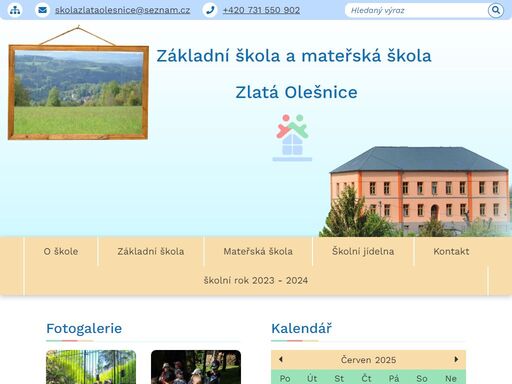This screenshot has width=512, height=384.
Task: Click the school logo with colored figures
Action: pyautogui.click(x=292, y=138)
